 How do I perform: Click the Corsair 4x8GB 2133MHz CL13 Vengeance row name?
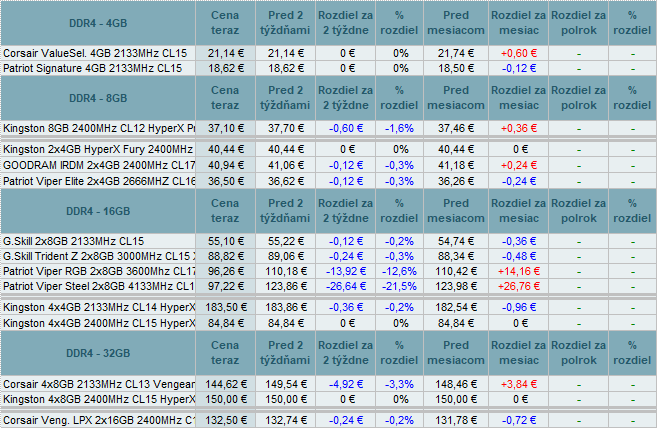pyautogui.click(x=99, y=384)
